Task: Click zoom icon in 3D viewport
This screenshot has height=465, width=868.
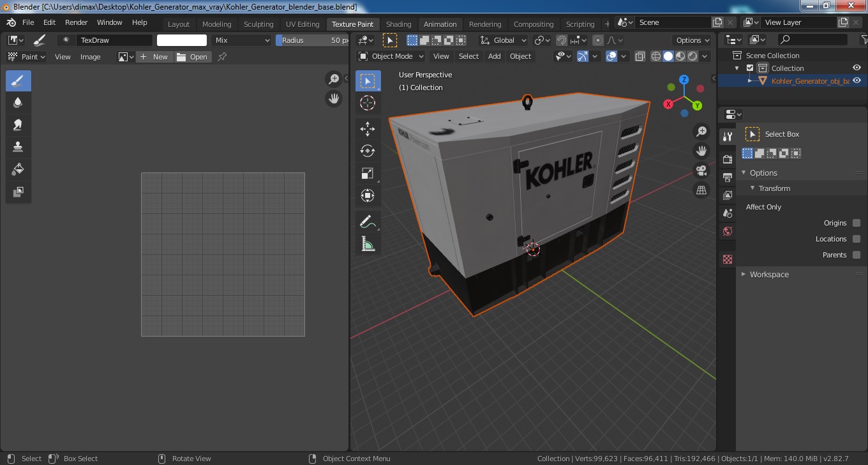Action: pyautogui.click(x=701, y=132)
